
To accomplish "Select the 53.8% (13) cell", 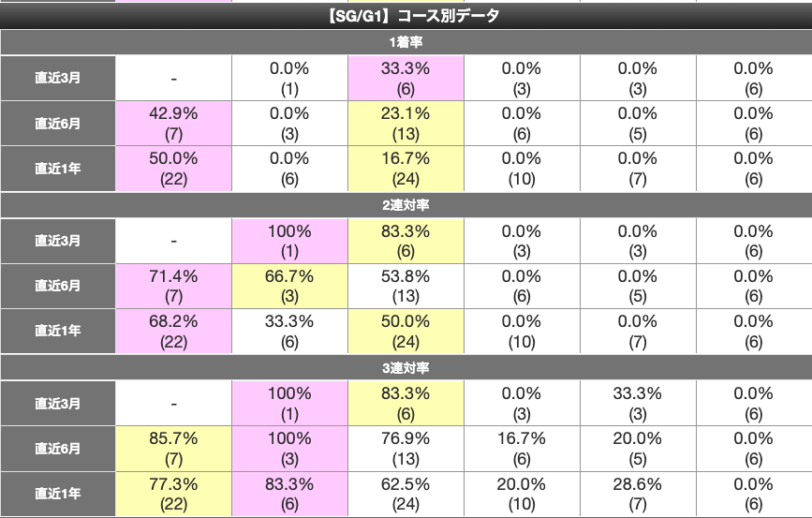I will click(x=405, y=286).
